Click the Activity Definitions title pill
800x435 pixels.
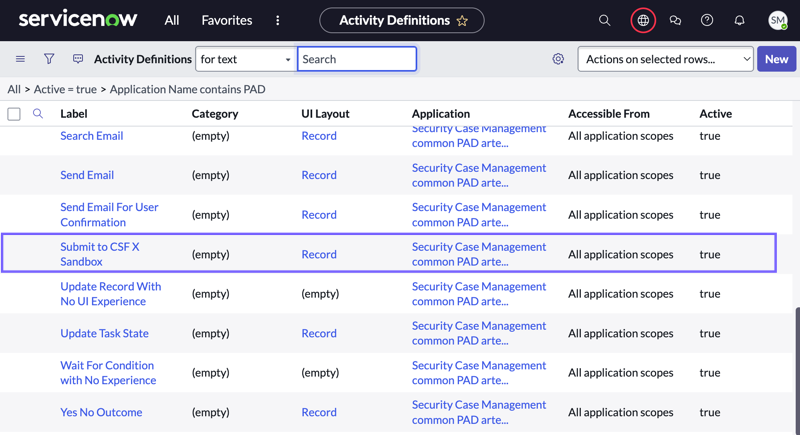click(402, 20)
